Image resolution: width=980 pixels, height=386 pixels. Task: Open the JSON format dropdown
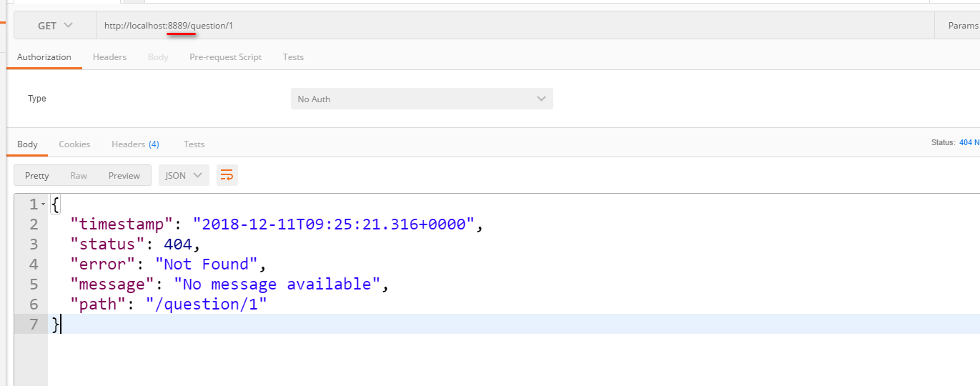click(x=184, y=175)
